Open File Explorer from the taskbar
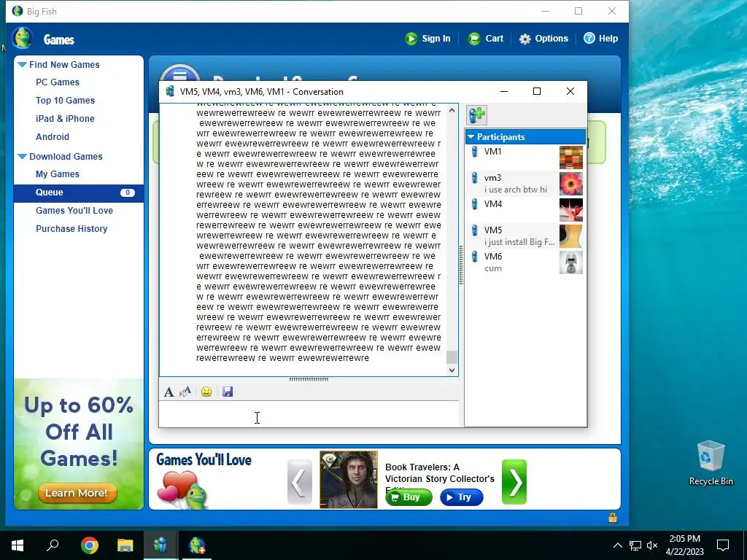This screenshot has height=560, width=747. point(125,545)
